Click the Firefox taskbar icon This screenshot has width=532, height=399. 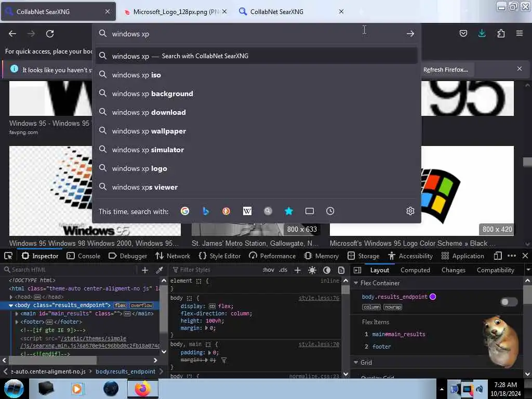point(142,389)
